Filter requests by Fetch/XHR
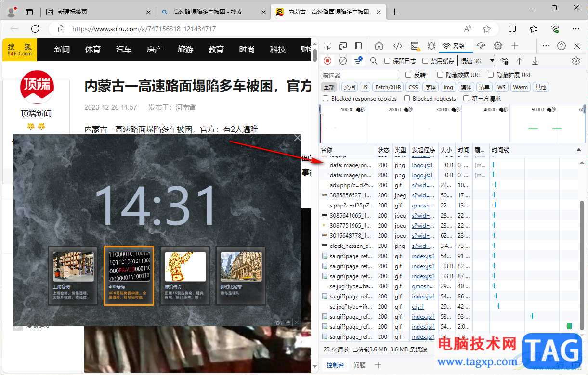Screen dimensions: 588x375 click(x=388, y=87)
